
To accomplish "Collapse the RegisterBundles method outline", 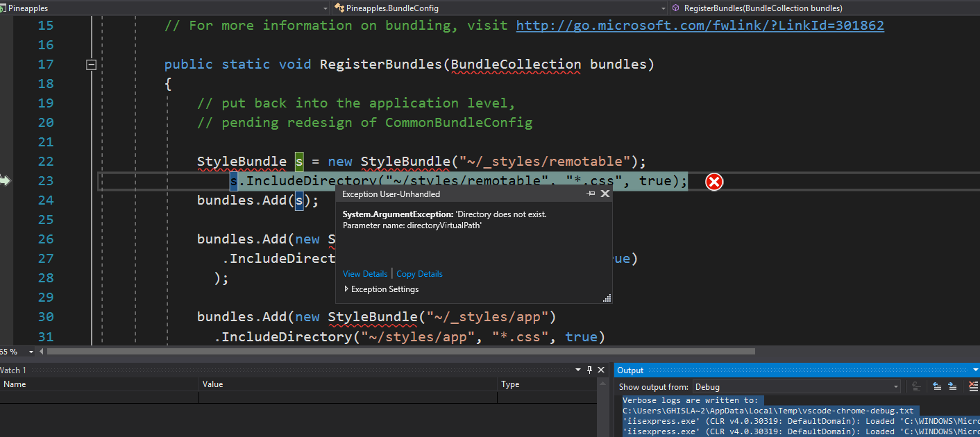I will click(x=91, y=65).
